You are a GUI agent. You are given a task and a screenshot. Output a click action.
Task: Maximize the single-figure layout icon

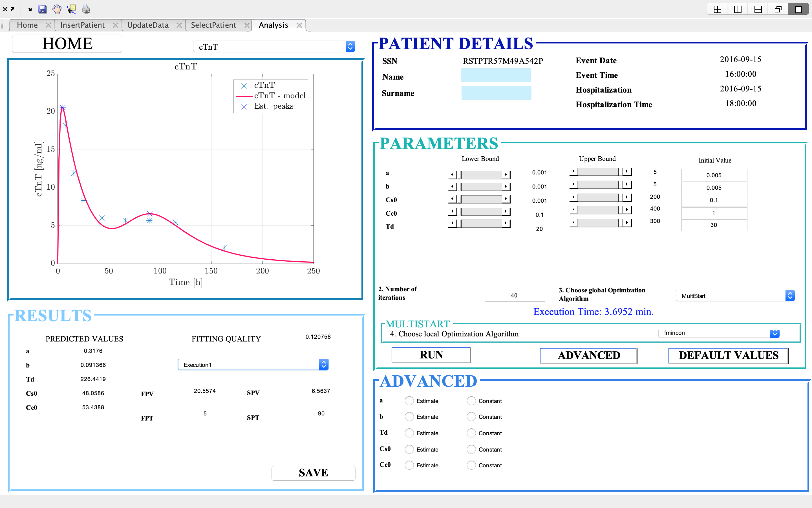tap(798, 9)
